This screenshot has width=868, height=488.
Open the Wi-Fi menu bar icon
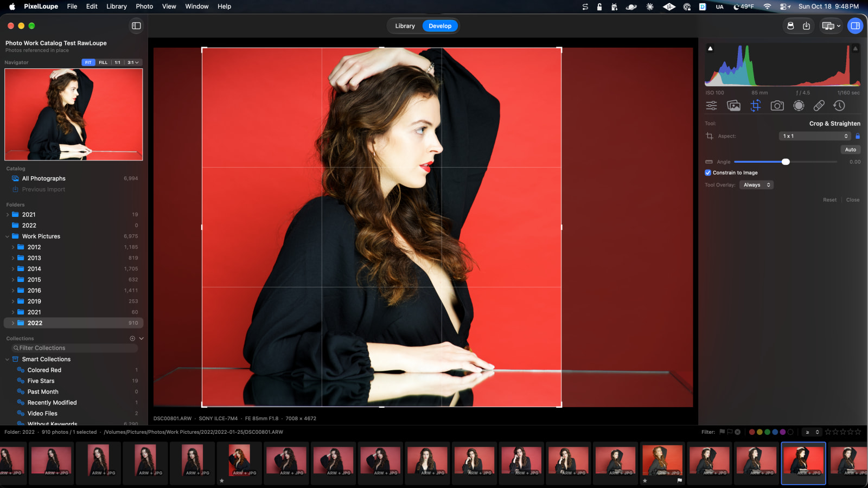pyautogui.click(x=767, y=7)
